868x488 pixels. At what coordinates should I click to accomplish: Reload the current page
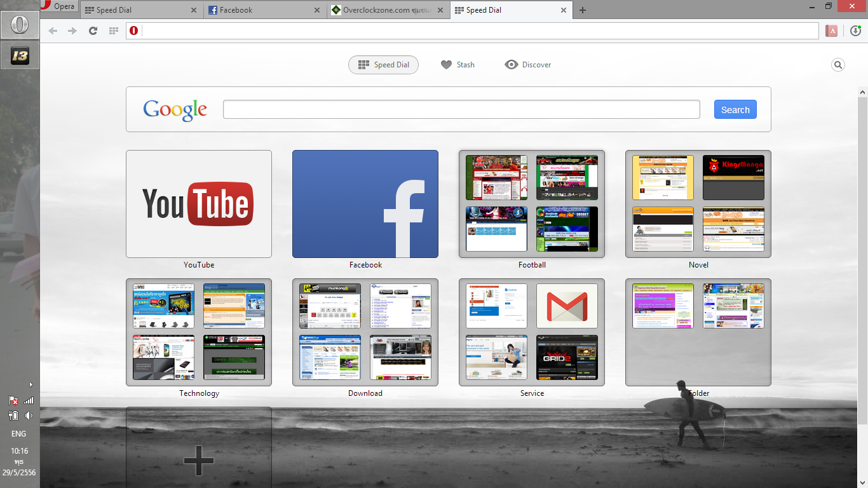[x=93, y=30]
